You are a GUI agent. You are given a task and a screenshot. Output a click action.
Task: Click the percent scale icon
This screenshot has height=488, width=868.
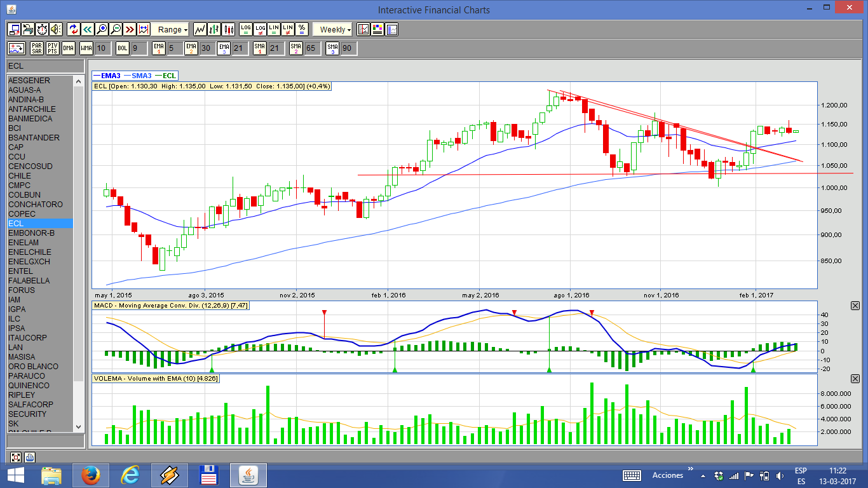click(x=302, y=29)
